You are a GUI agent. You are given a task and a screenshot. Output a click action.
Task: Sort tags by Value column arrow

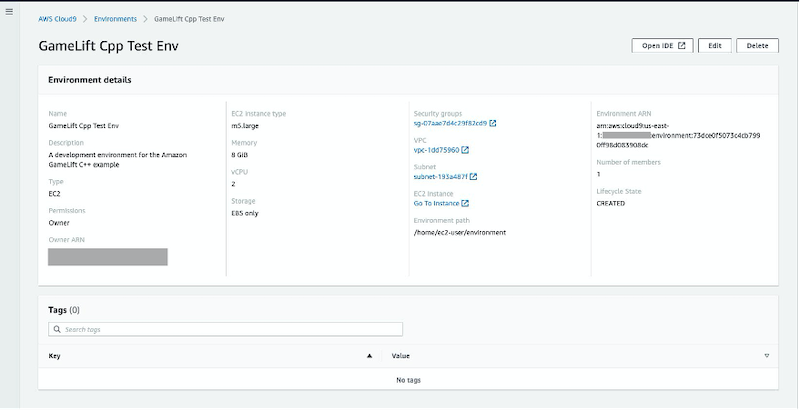(766, 356)
